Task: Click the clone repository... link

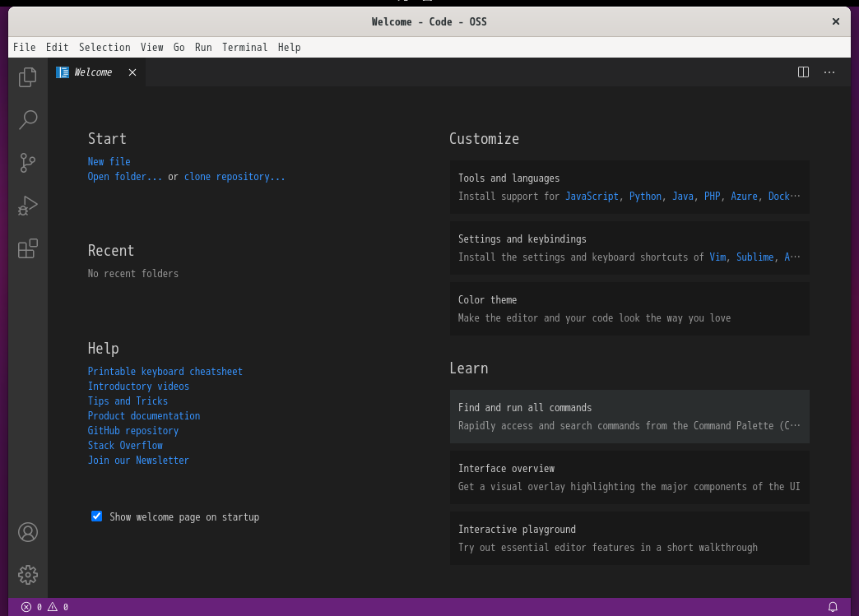Action: [234, 176]
